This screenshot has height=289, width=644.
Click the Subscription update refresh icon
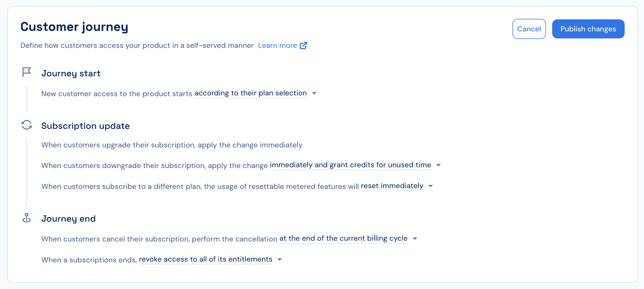(x=27, y=125)
